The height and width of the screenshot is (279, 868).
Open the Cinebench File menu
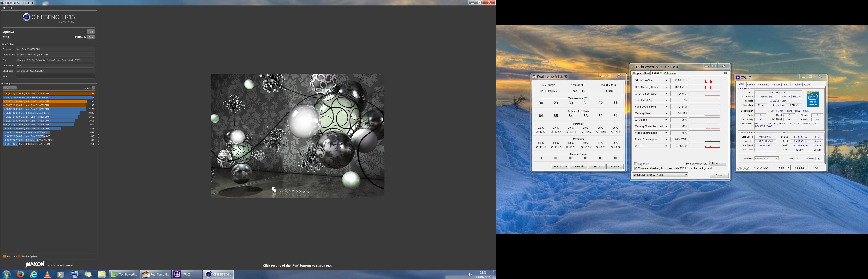pos(3,8)
